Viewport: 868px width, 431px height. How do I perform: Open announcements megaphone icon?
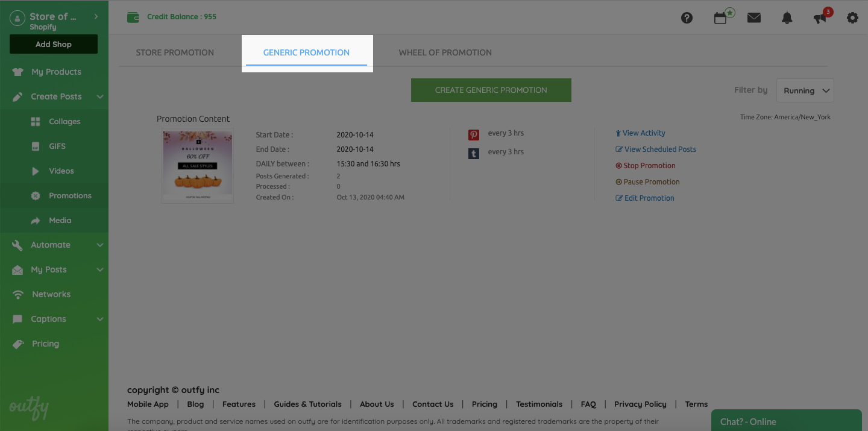820,18
